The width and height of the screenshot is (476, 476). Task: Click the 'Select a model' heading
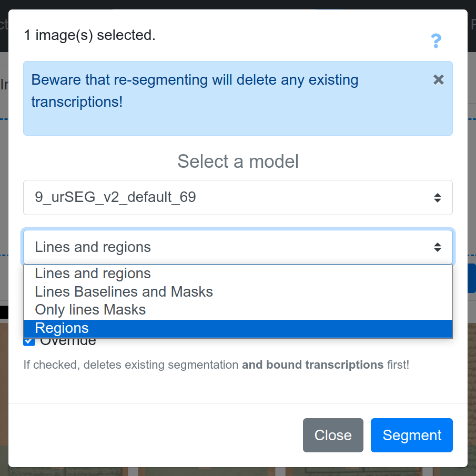(x=237, y=161)
